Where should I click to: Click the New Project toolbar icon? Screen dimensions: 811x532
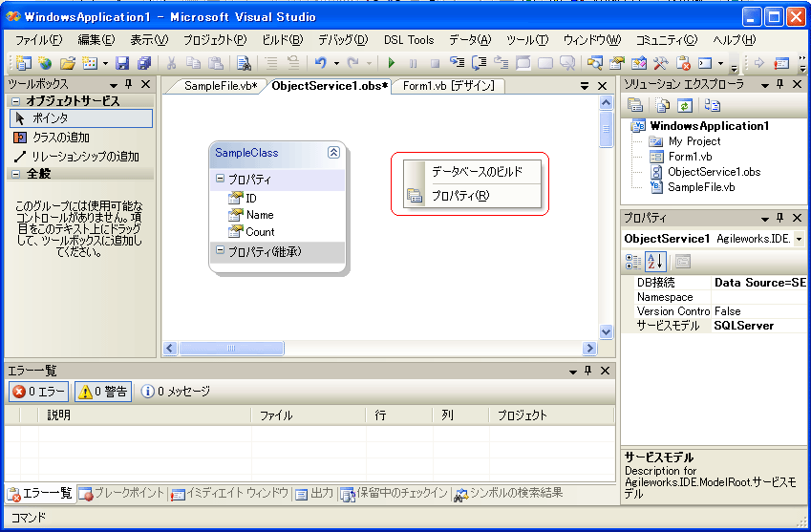pyautogui.click(x=23, y=63)
